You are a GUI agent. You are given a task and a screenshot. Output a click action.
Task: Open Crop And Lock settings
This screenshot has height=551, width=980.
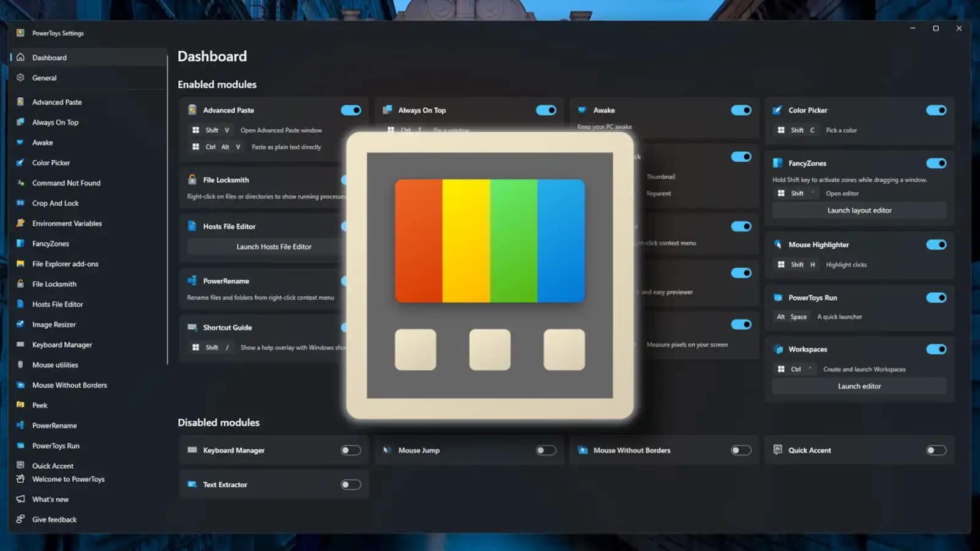click(x=55, y=203)
